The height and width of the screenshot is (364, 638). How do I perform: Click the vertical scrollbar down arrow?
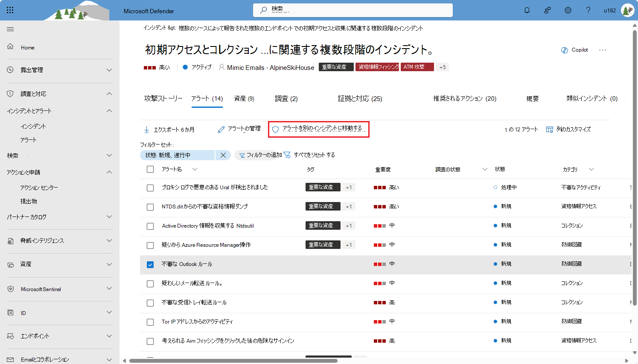[x=635, y=352]
